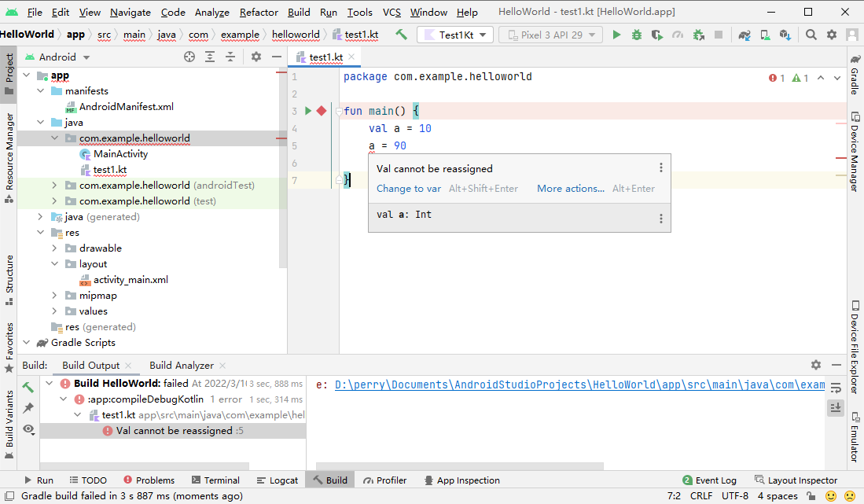Toggle breakpoint on line 3
The image size is (864, 504).
coord(322,112)
